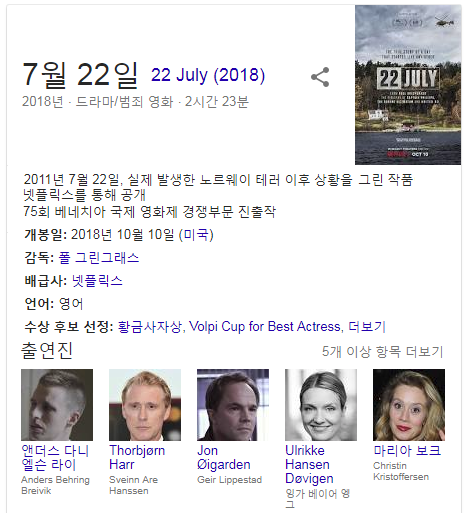Open the 황금사자상 award link
Image resolution: width=464 pixels, height=513 pixels.
(150, 327)
